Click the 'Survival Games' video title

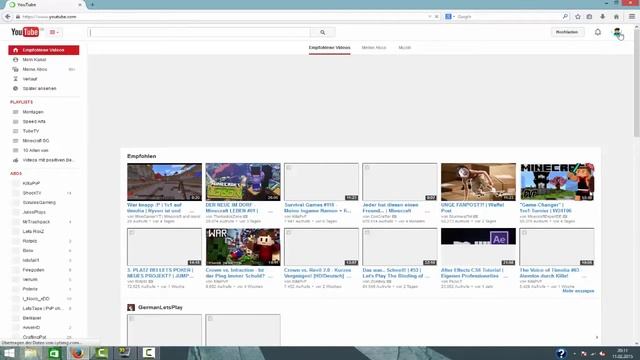[317, 208]
